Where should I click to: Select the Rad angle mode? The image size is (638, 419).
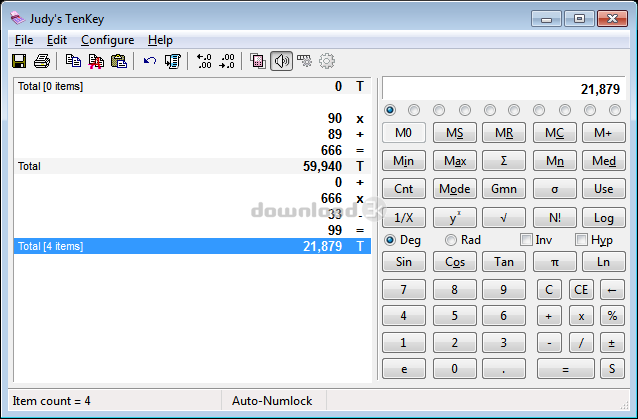[451, 240]
